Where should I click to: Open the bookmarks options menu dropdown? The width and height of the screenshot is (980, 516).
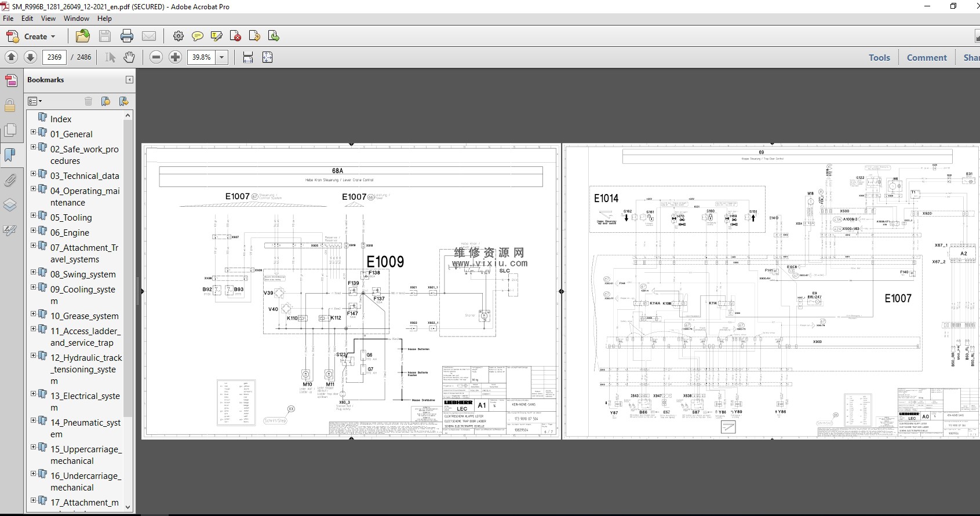(35, 101)
